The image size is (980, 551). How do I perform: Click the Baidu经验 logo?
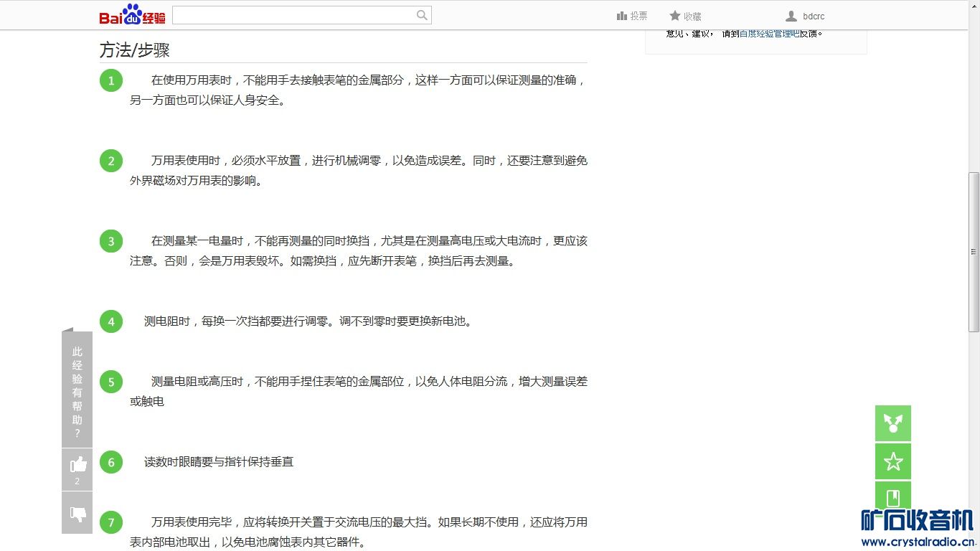[x=132, y=15]
